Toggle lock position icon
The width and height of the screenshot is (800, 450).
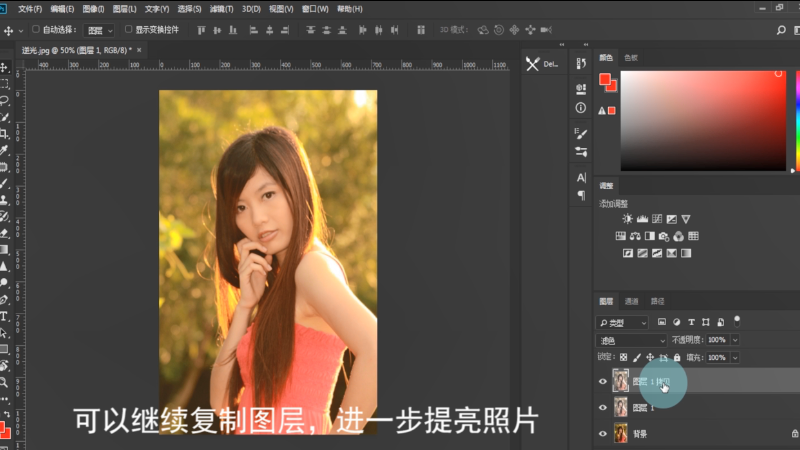650,358
